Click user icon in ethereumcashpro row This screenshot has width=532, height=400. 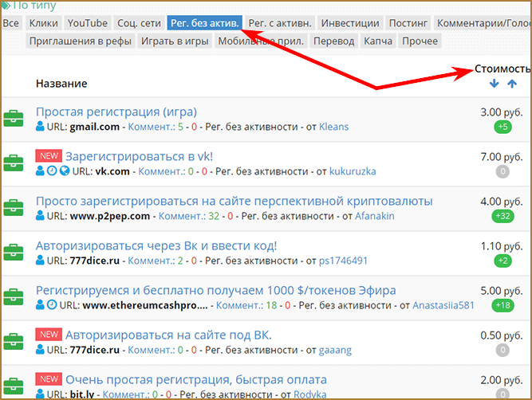coord(40,304)
